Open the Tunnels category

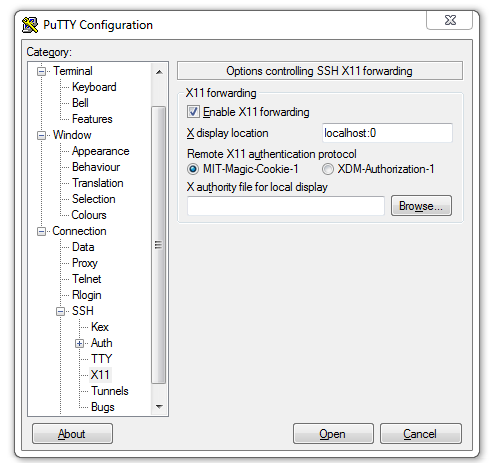(110, 391)
